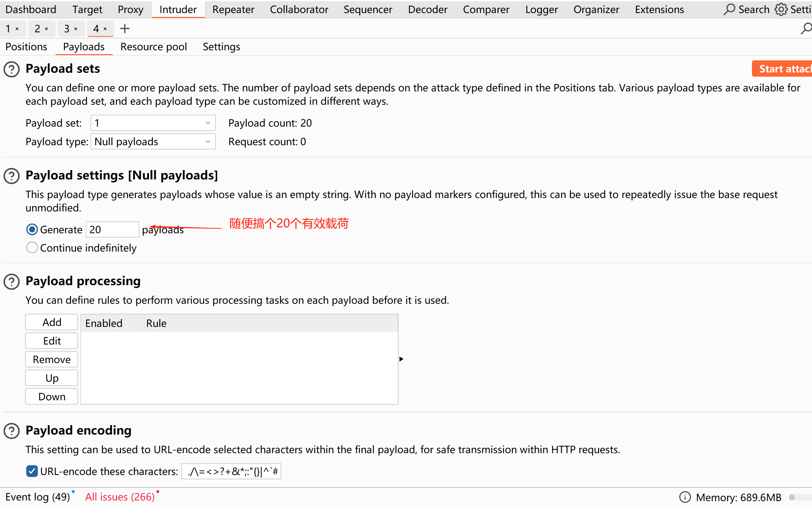Expand the processing rules panel arrow
This screenshot has height=506, width=812.
[x=401, y=359]
